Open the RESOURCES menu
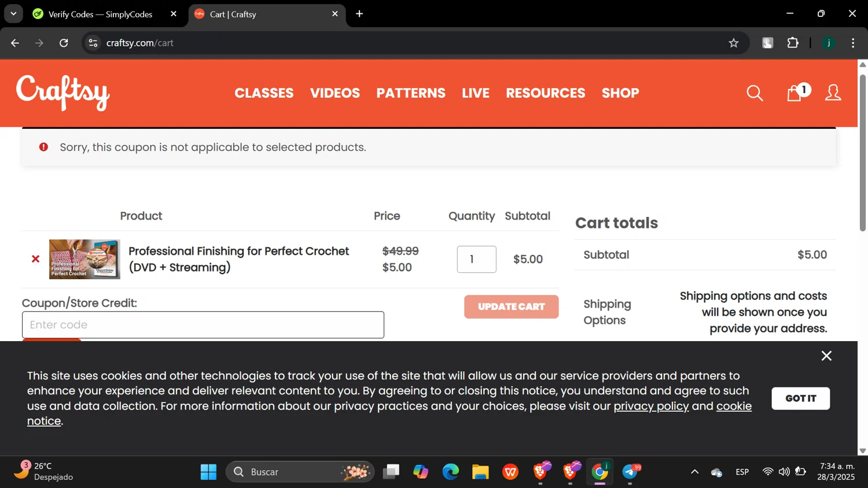The height and width of the screenshot is (488, 868). point(546,93)
